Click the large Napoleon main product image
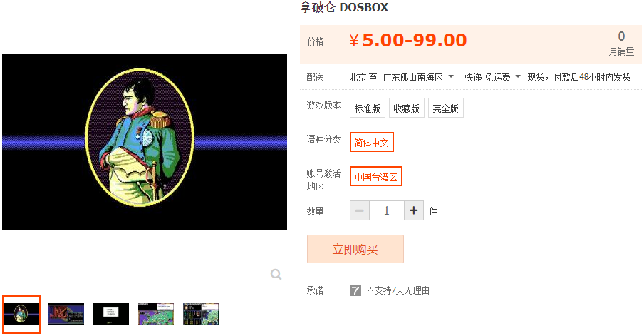This screenshot has width=644, height=336. 145,142
